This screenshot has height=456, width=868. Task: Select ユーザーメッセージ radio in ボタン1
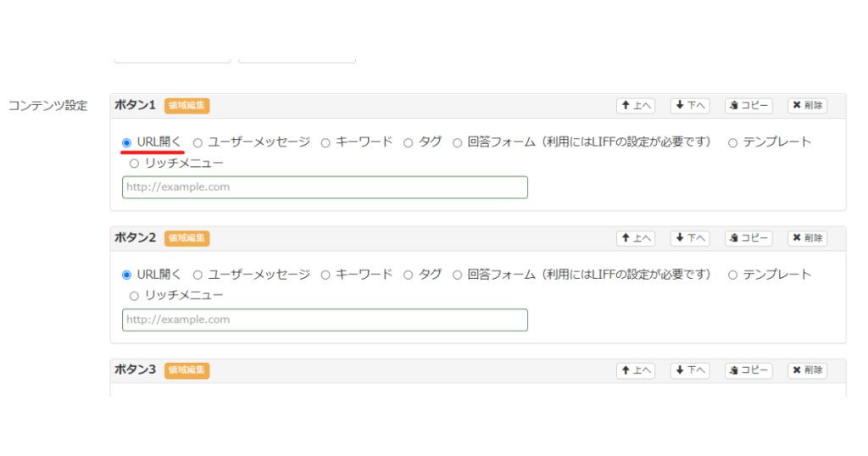click(x=198, y=142)
